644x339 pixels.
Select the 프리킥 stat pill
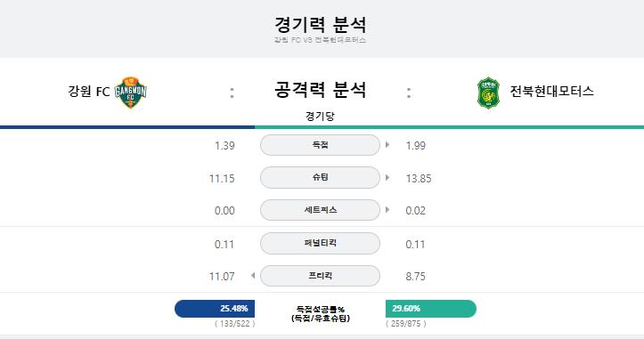pyautogui.click(x=320, y=276)
